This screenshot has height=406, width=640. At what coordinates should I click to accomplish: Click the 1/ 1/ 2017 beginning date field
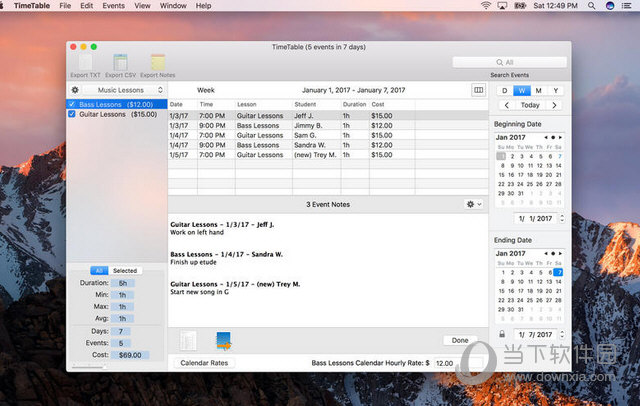(535, 218)
